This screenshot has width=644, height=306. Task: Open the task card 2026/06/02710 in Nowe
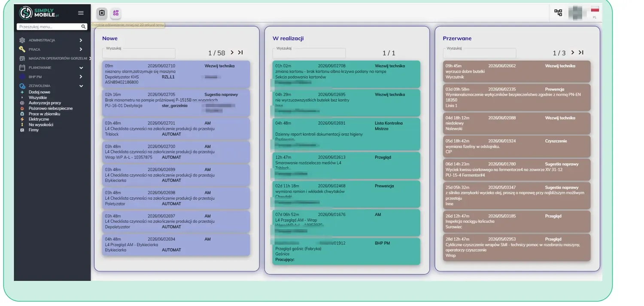tap(176, 74)
